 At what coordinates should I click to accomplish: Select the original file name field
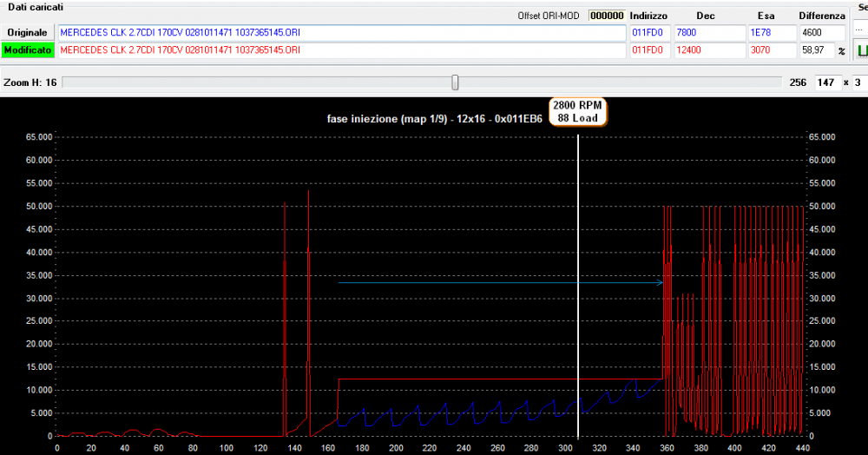pyautogui.click(x=340, y=32)
